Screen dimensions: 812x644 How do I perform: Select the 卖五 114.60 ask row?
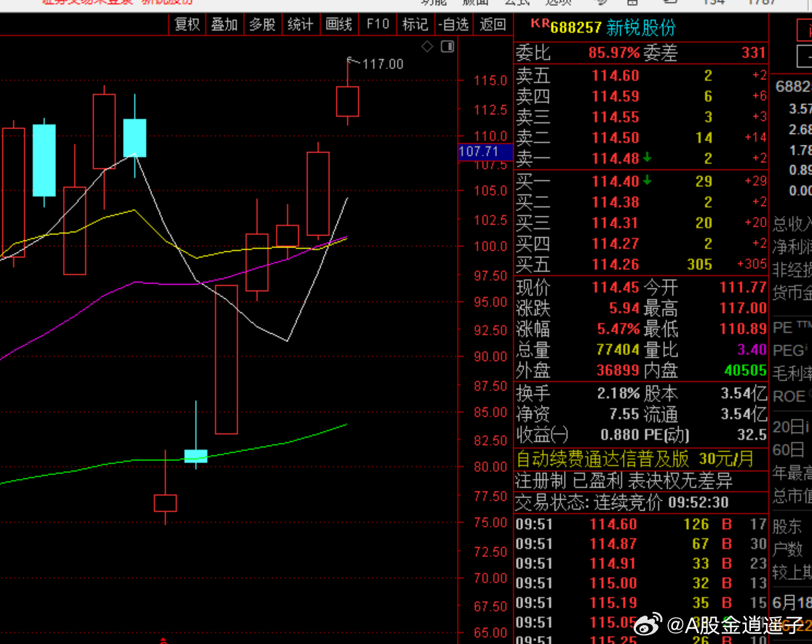pyautogui.click(x=641, y=76)
